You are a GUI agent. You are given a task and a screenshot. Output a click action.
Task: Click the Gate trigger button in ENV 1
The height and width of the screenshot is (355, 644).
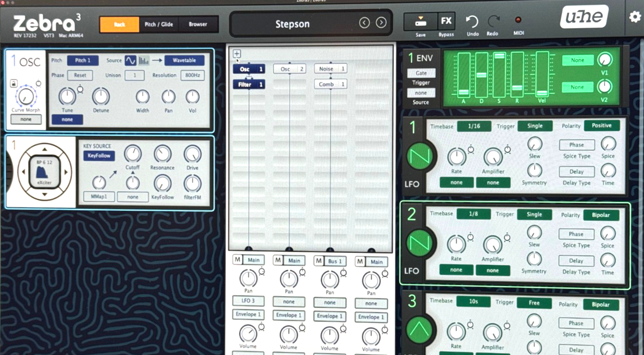[x=421, y=73]
